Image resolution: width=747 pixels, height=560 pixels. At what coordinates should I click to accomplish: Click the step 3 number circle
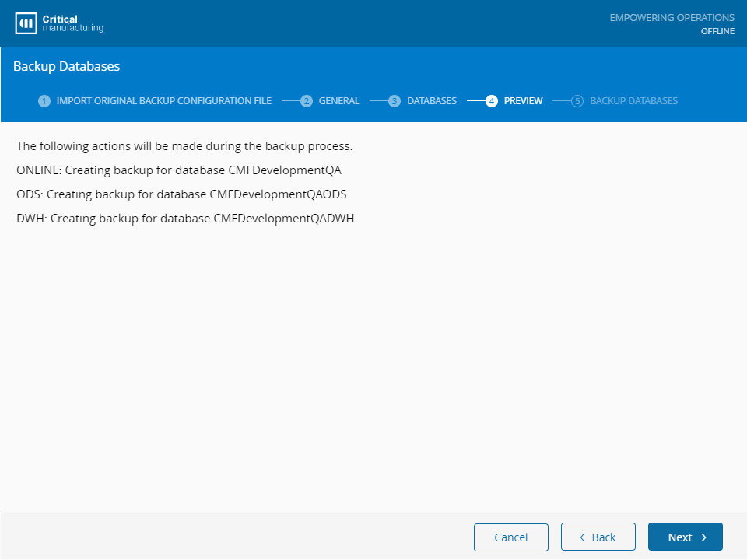395,101
